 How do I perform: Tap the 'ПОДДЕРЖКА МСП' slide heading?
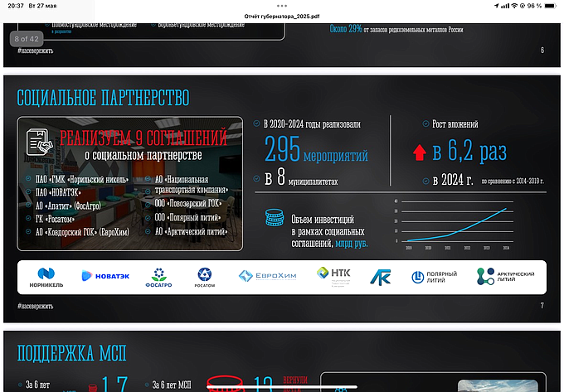pos(72,354)
